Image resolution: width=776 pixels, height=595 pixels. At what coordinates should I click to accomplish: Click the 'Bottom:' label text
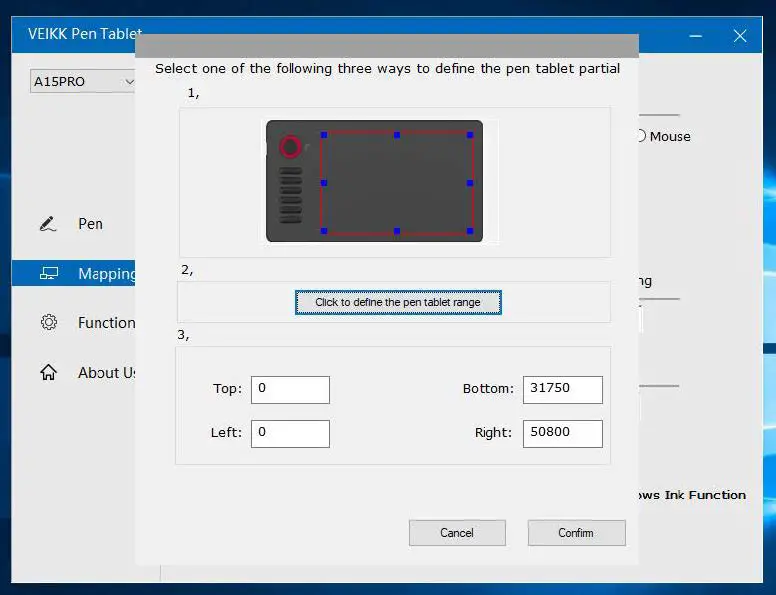488,389
